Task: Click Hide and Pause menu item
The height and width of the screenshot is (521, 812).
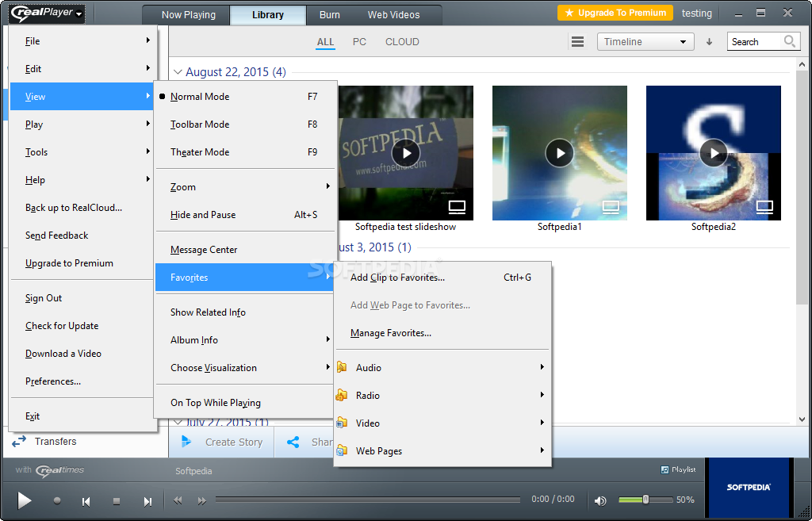Action: click(246, 215)
